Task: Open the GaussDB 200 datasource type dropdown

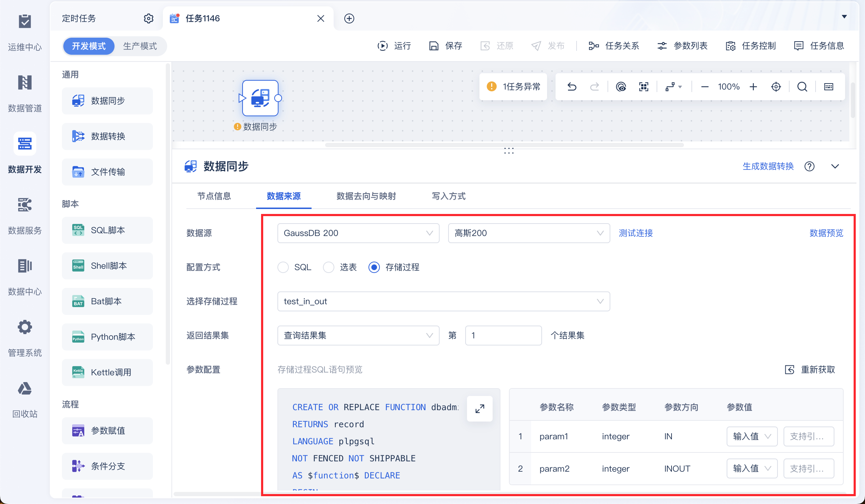Action: tap(358, 233)
